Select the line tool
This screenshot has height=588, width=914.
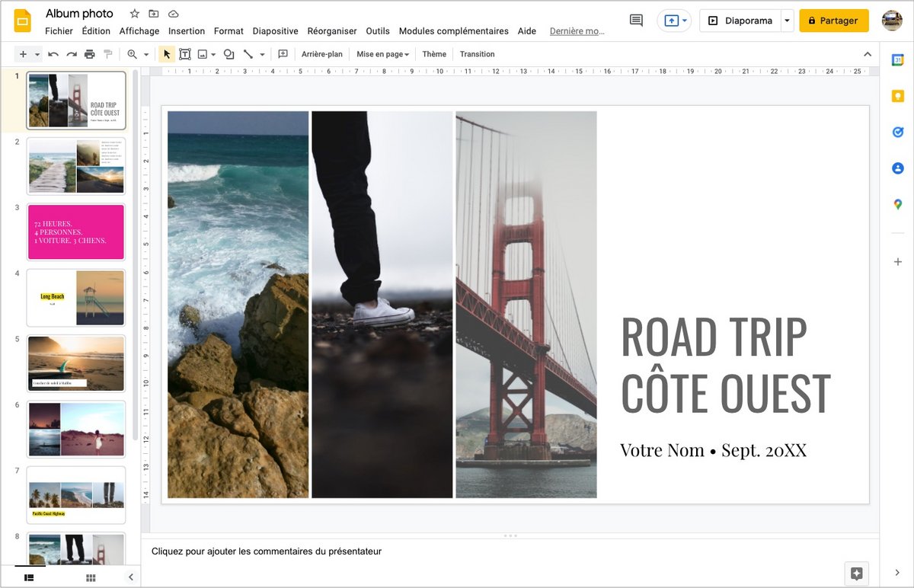pyautogui.click(x=248, y=54)
